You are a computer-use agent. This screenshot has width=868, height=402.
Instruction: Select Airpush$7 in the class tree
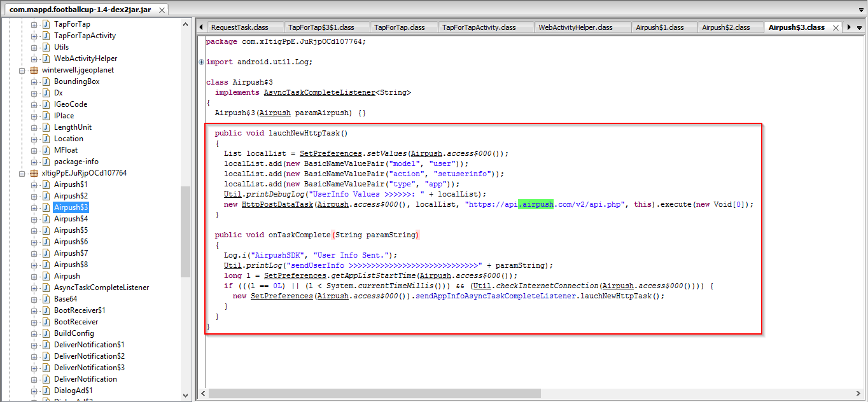pos(71,253)
